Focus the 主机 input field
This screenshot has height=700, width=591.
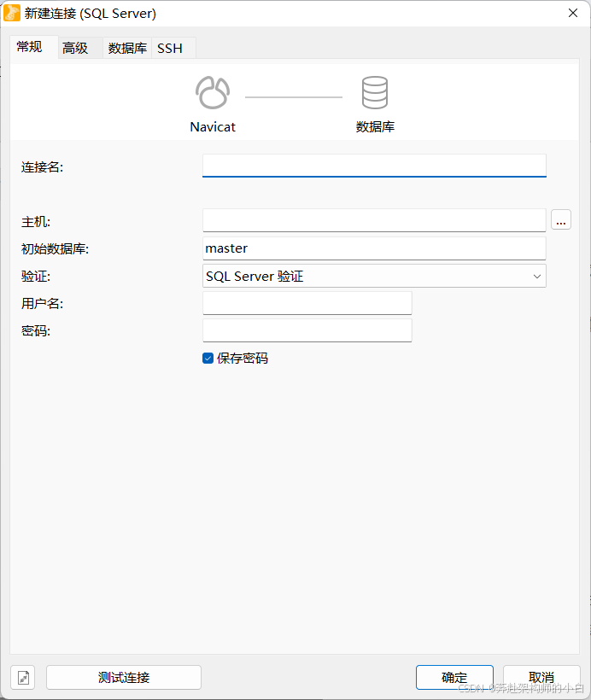click(374, 220)
